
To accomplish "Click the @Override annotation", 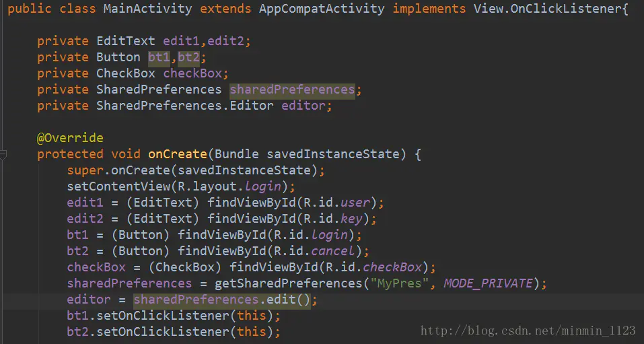I will point(70,138).
